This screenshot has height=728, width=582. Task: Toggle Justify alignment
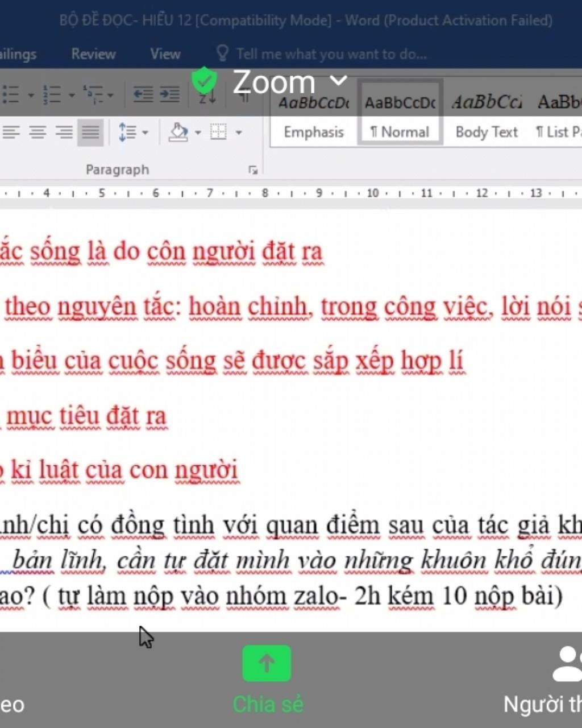click(90, 133)
